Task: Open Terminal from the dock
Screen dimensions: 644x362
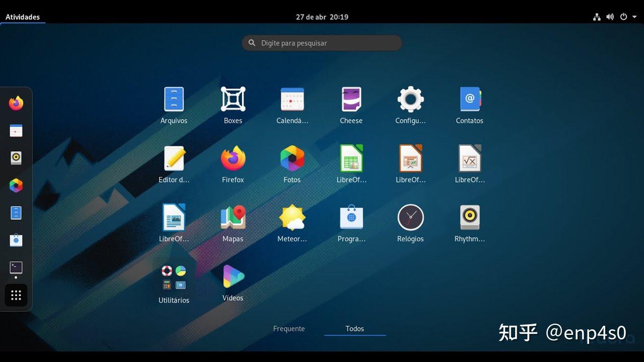Action: pyautogui.click(x=16, y=267)
